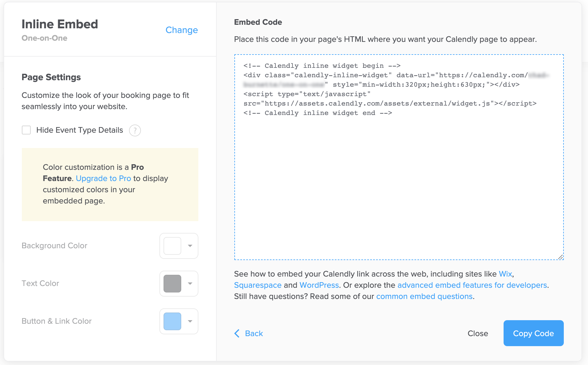The width and height of the screenshot is (588, 365).
Task: Open the Upgrade to Pro link
Action: point(103,178)
